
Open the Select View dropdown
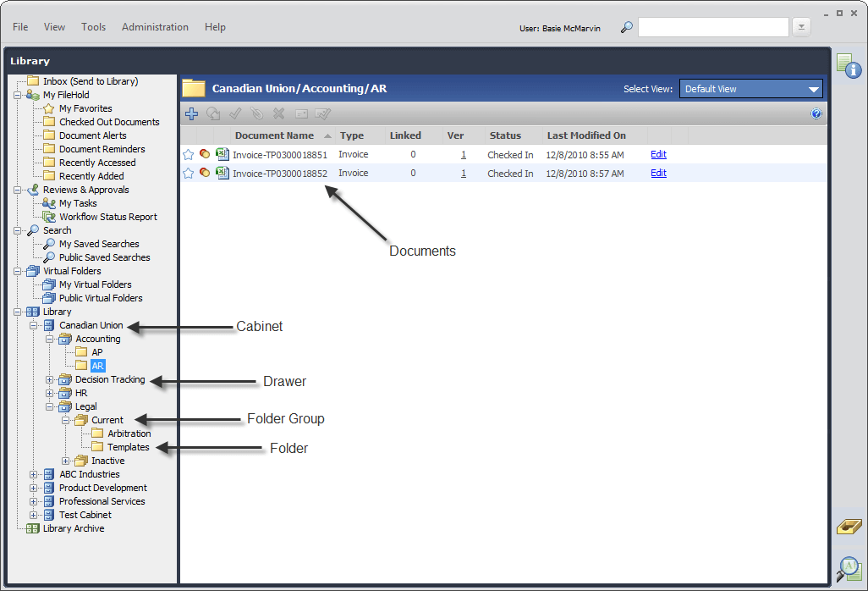(750, 89)
